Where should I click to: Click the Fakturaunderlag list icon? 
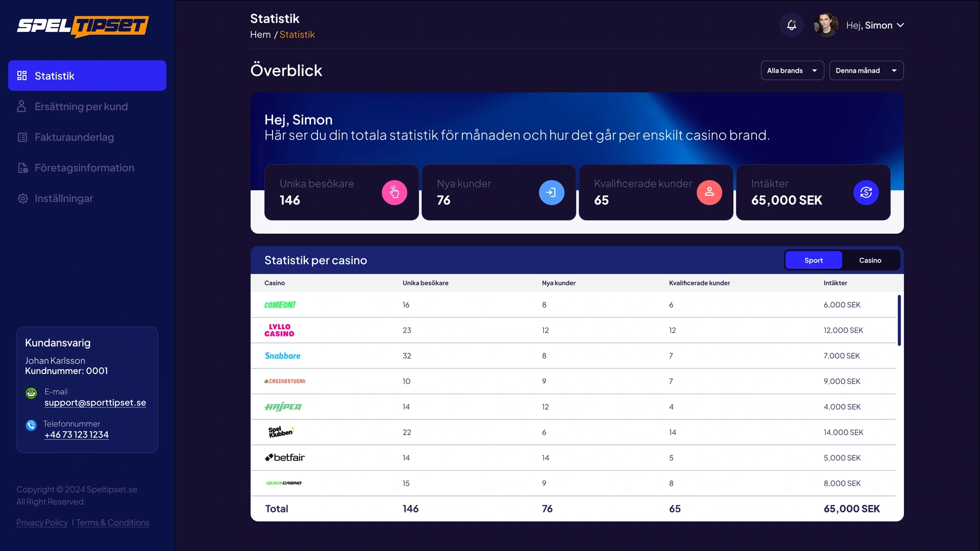coord(22,137)
